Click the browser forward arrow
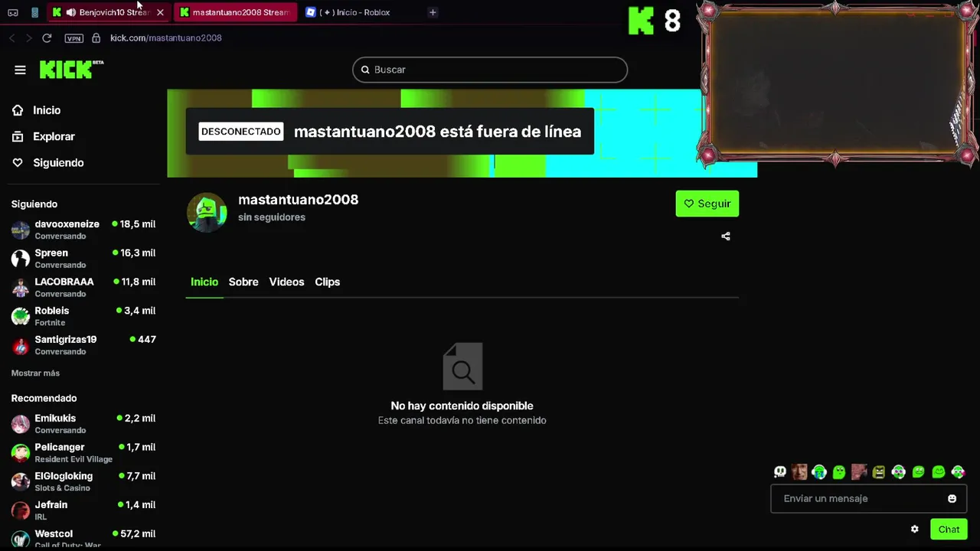 click(29, 37)
